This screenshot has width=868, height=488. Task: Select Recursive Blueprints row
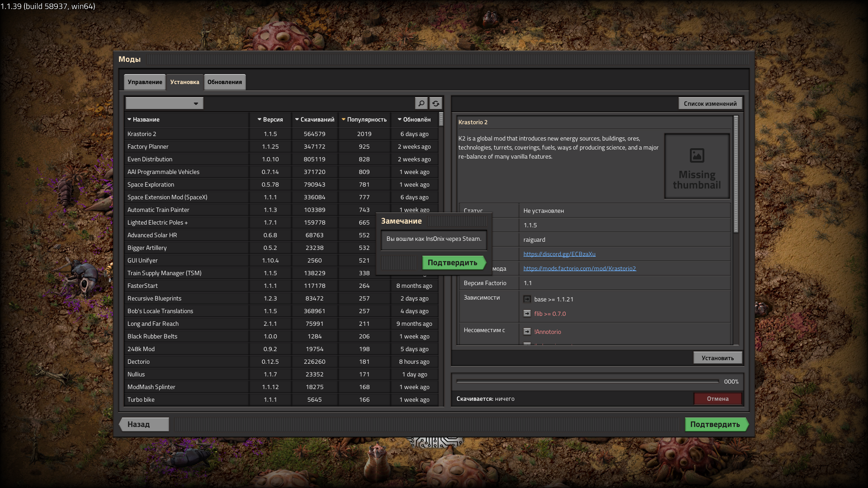click(281, 298)
